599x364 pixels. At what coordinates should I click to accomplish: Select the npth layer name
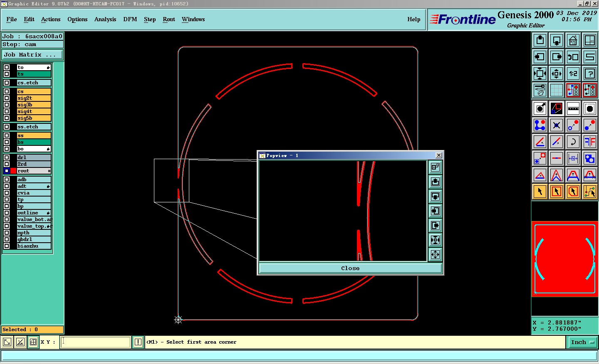(34, 233)
